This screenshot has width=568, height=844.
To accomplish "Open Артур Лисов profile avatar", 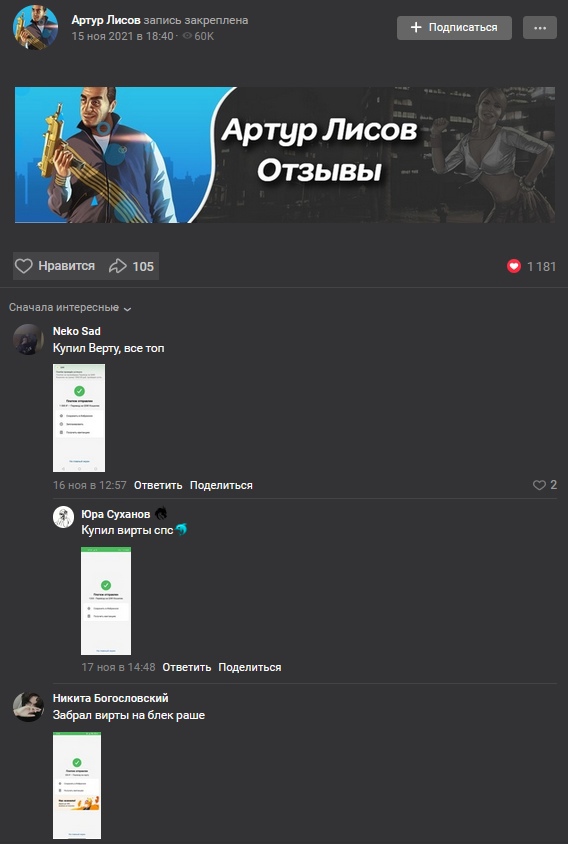I will pyautogui.click(x=36, y=27).
